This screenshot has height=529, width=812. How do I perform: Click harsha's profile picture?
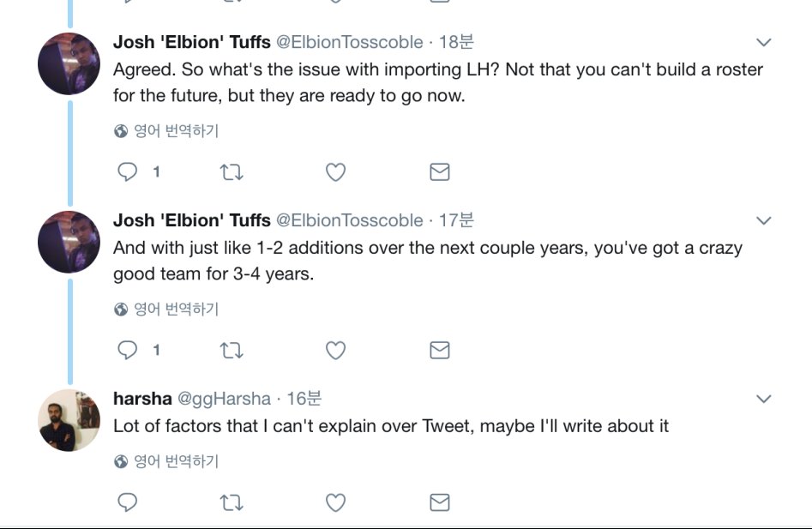pyautogui.click(x=69, y=420)
